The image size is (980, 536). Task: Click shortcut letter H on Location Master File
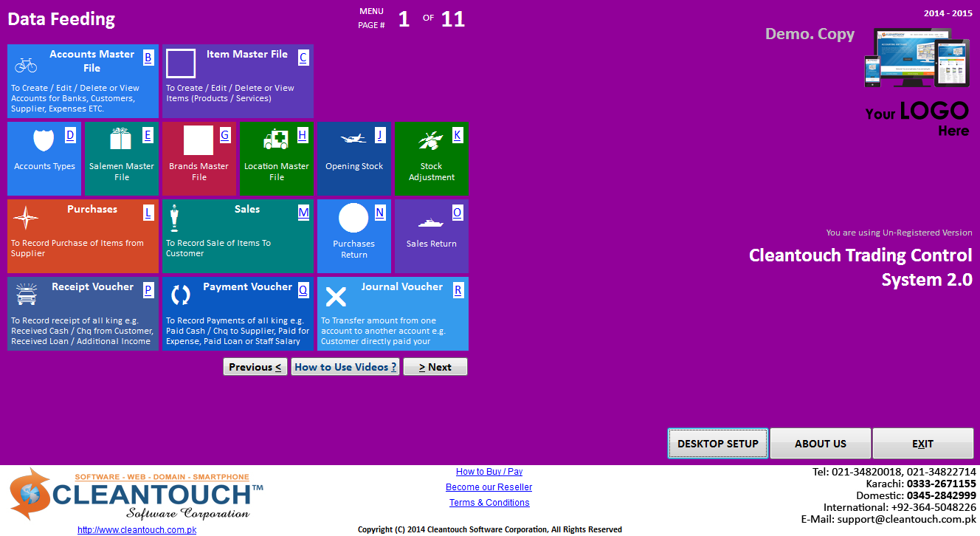[303, 135]
